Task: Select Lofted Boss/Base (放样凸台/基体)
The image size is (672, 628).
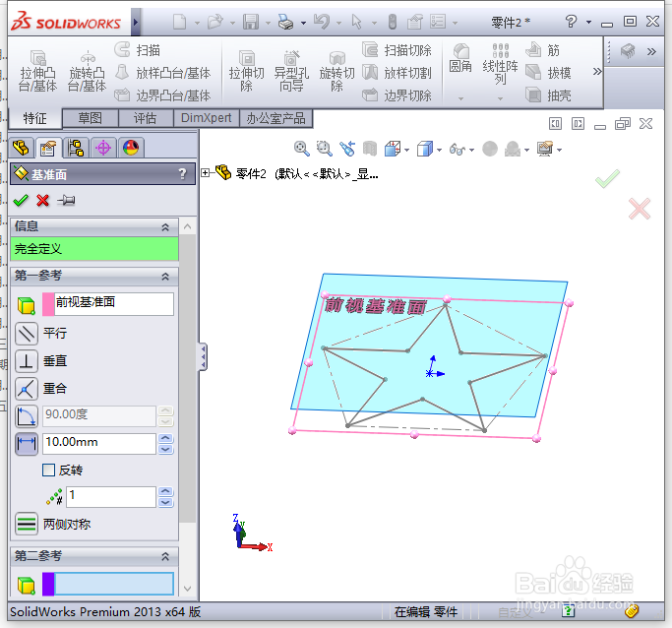Action: coord(163,73)
